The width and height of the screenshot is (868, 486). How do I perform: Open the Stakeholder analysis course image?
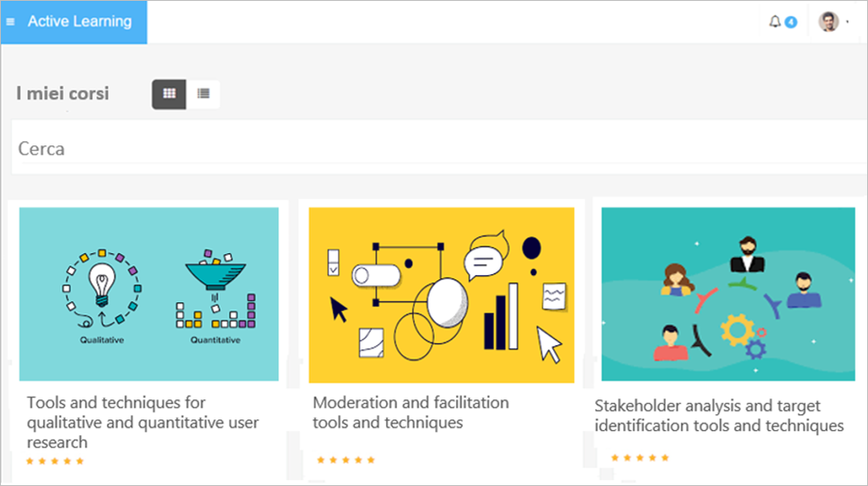pos(728,294)
